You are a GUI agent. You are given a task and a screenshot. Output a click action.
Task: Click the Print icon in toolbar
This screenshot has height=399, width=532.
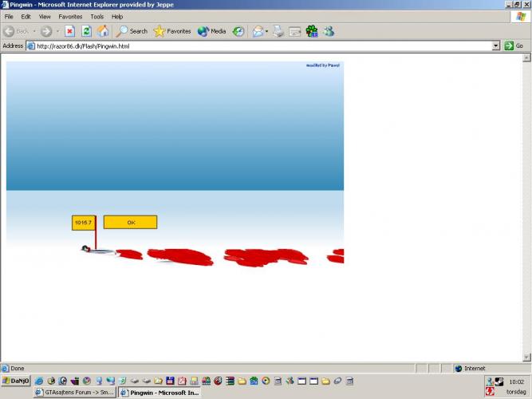(x=278, y=31)
